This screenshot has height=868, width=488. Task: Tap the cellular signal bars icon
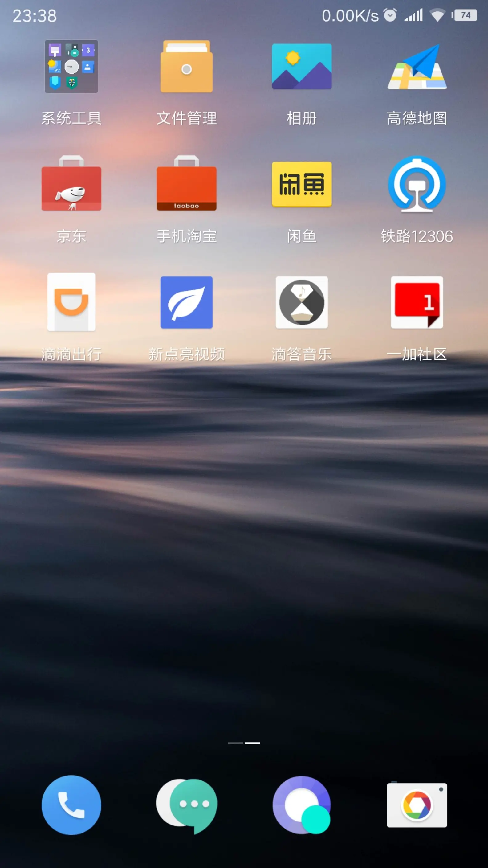pos(413,15)
